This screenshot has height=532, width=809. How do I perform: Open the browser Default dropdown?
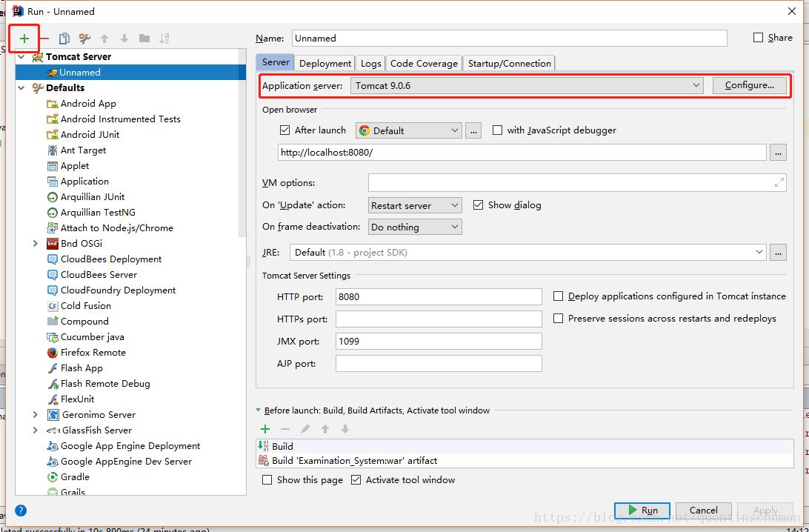(408, 130)
